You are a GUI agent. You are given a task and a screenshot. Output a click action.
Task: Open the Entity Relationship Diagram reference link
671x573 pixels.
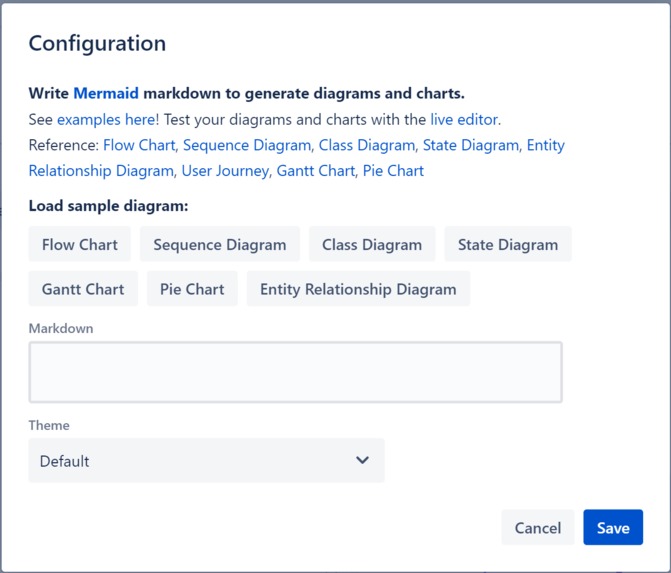coord(101,171)
